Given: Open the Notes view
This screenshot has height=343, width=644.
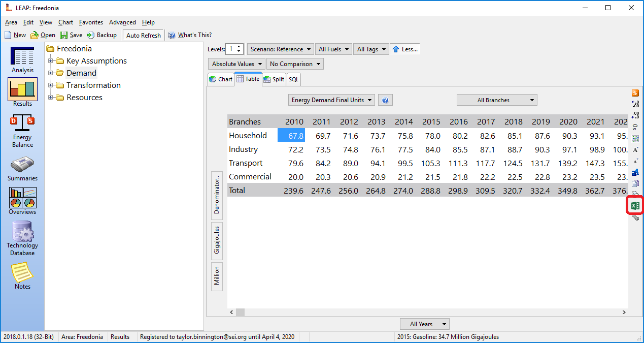Looking at the screenshot, I should click(x=22, y=276).
